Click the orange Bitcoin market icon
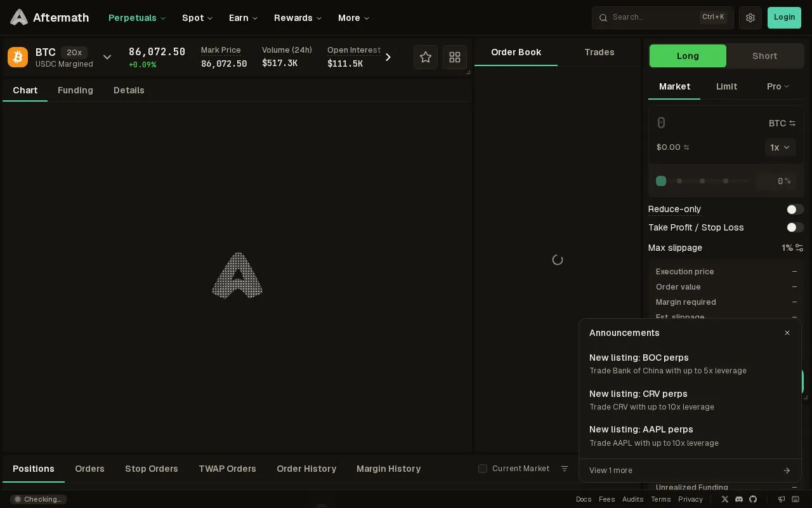This screenshot has height=508, width=812. pos(18,57)
